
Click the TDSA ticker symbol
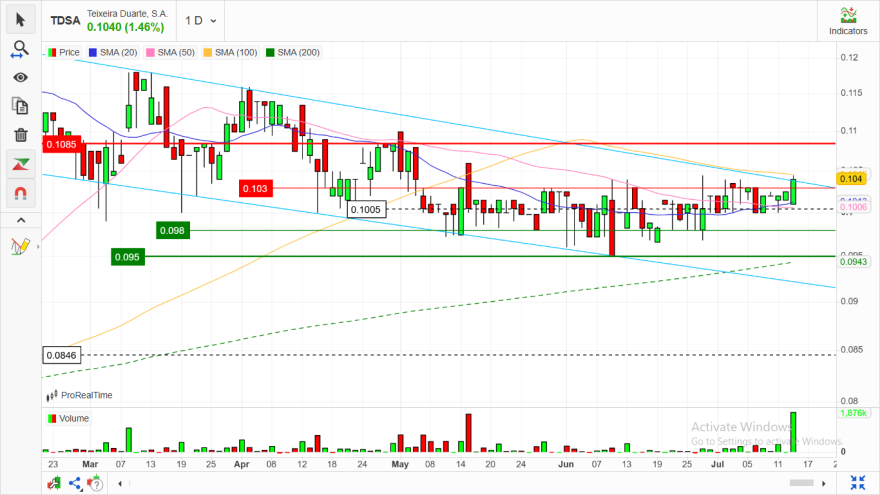65,21
